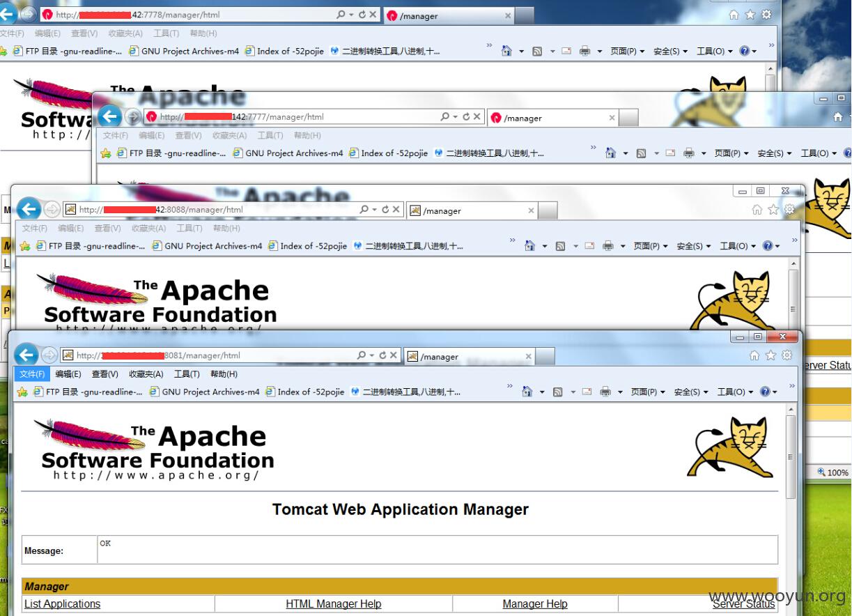Stop loading in the 8081 window address bar
Viewport: 852px width, 616px height.
(393, 355)
